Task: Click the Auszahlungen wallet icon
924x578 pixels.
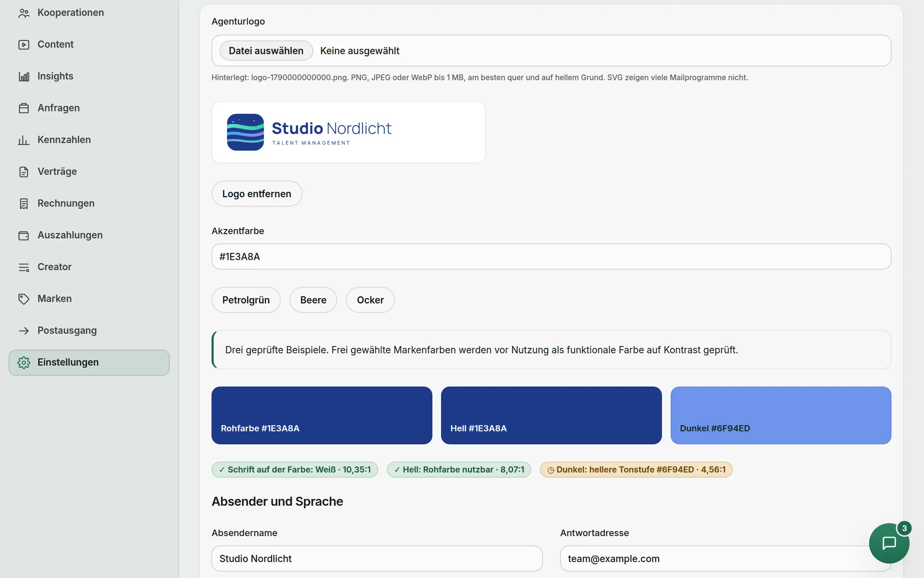Action: point(24,235)
